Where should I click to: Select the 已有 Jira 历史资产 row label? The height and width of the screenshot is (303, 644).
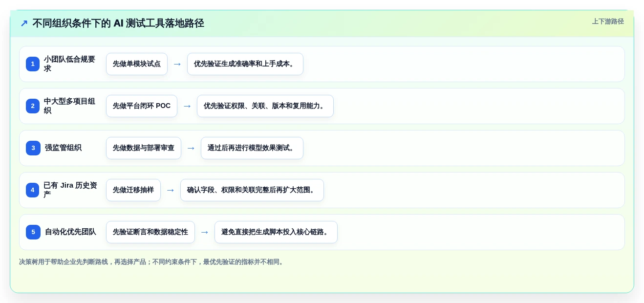click(70, 190)
